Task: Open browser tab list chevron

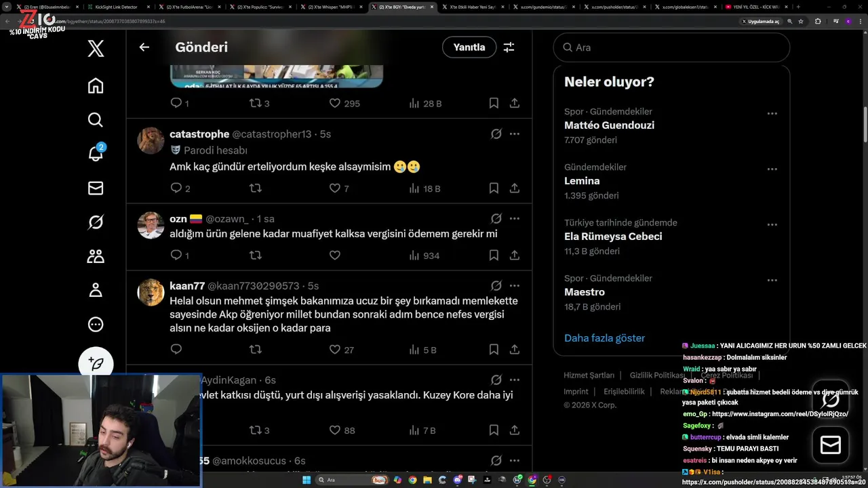Action: (x=7, y=7)
